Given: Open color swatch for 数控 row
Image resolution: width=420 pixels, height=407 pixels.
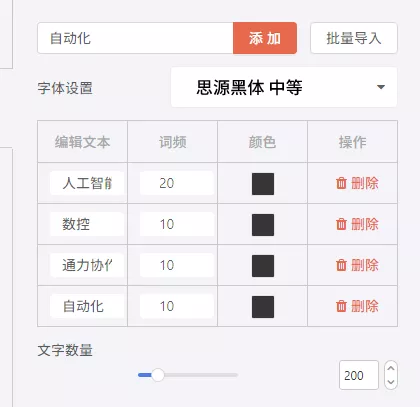Looking at the screenshot, I should point(263,225).
